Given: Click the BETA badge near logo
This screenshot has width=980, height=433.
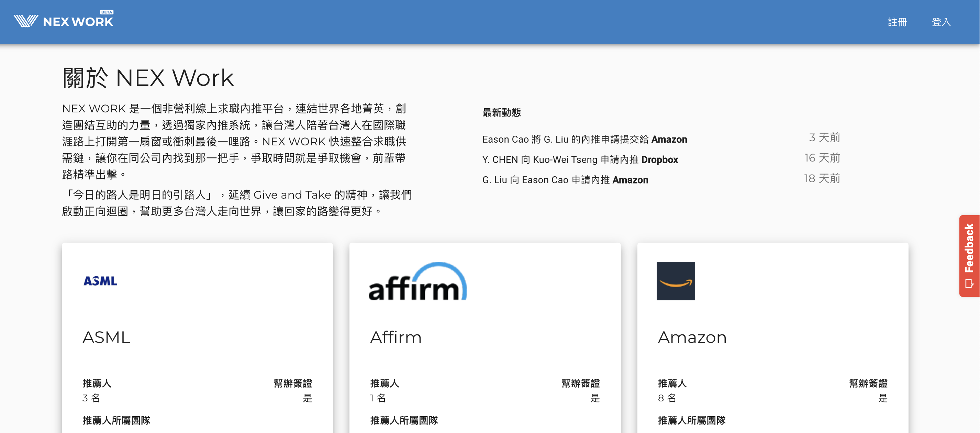Looking at the screenshot, I should 107,12.
